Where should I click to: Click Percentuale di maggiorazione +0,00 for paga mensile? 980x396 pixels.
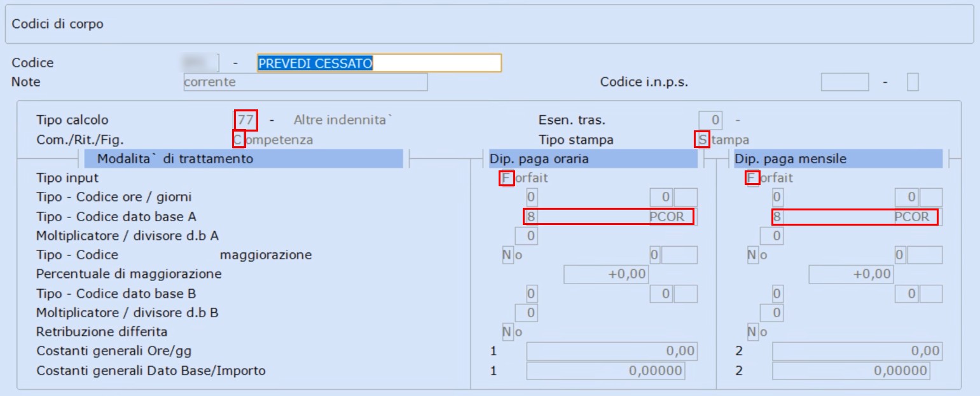pos(851,274)
